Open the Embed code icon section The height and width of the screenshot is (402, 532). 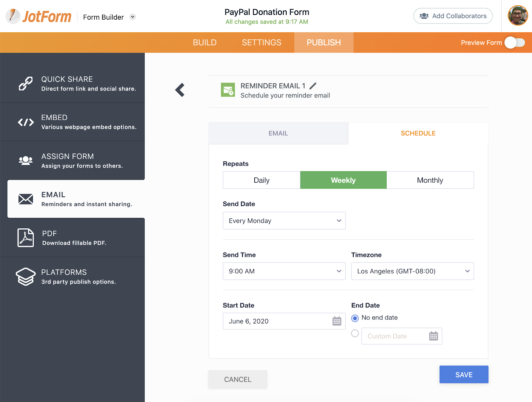(26, 122)
